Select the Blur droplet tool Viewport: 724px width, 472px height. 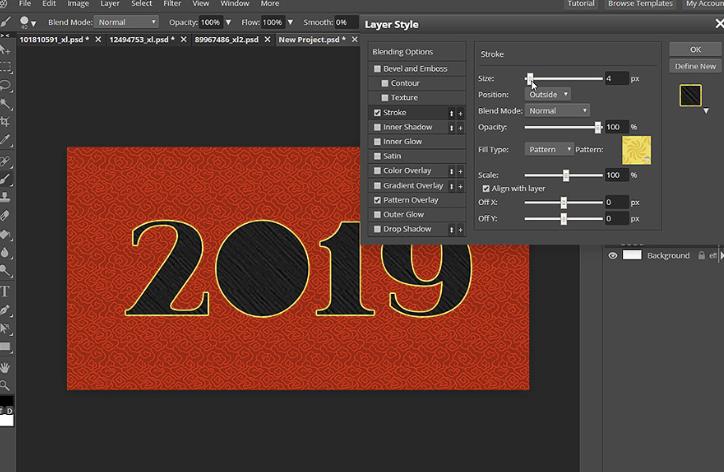click(x=5, y=252)
